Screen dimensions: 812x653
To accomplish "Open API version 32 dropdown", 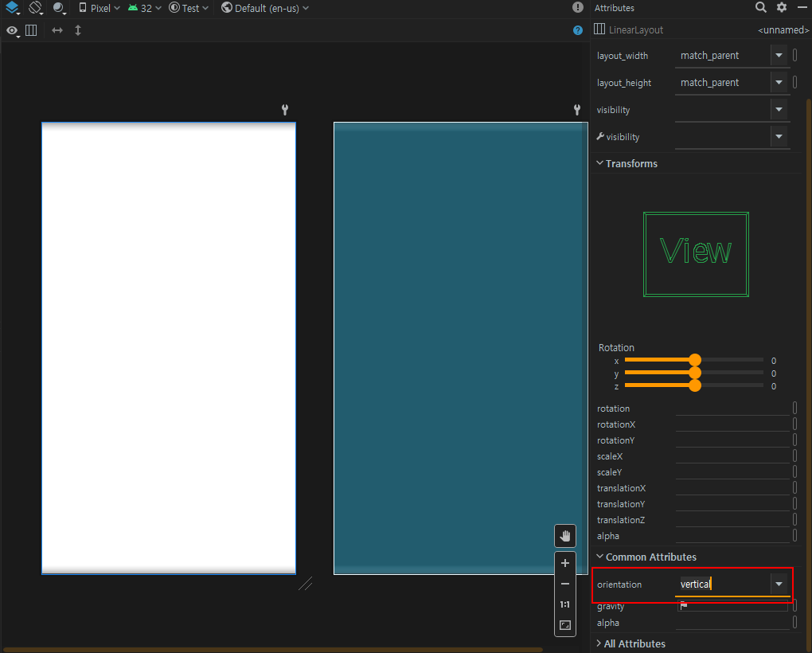I will 144,8.
